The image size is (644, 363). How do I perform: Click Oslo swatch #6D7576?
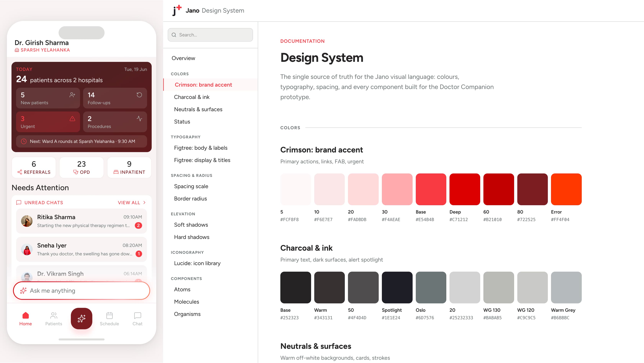click(x=431, y=288)
